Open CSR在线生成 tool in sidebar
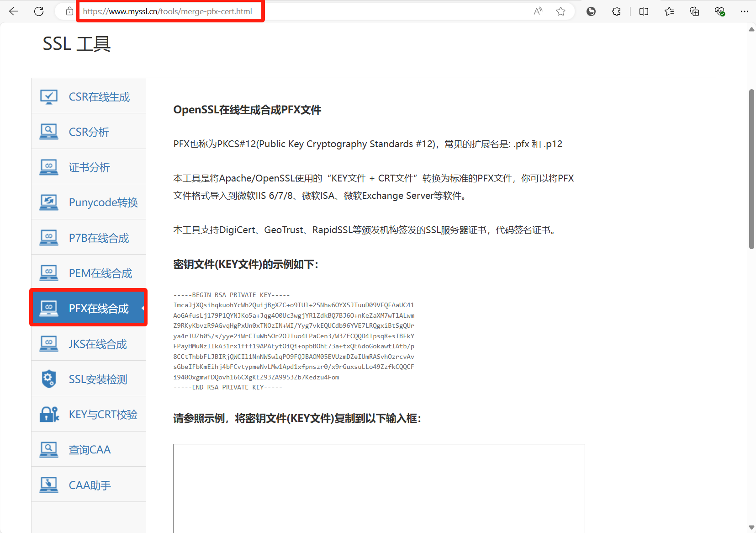The image size is (756, 533). [99, 97]
